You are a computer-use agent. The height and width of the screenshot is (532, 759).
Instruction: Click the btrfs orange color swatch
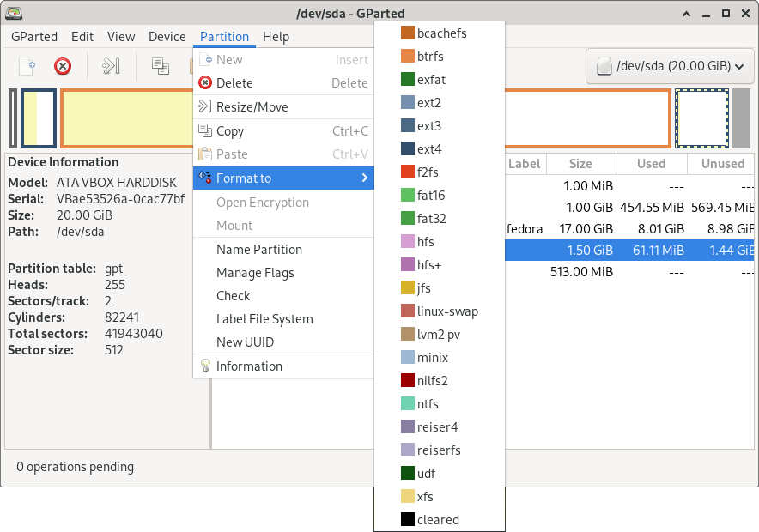tap(408, 57)
